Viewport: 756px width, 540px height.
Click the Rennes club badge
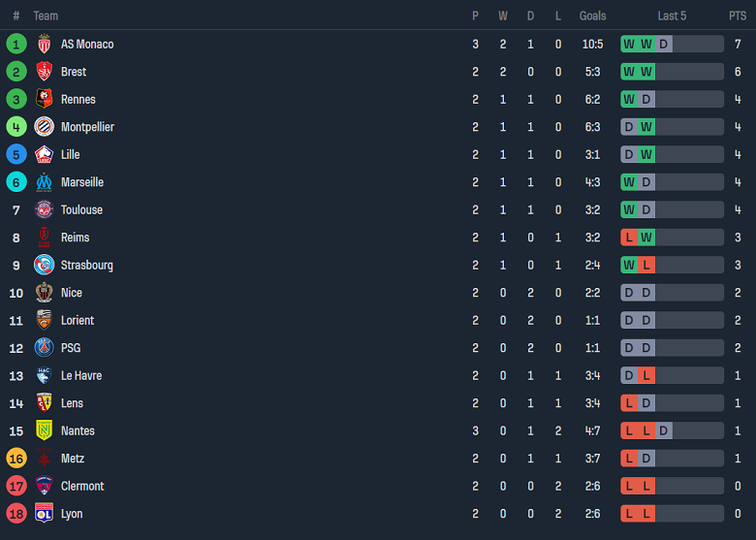44,99
